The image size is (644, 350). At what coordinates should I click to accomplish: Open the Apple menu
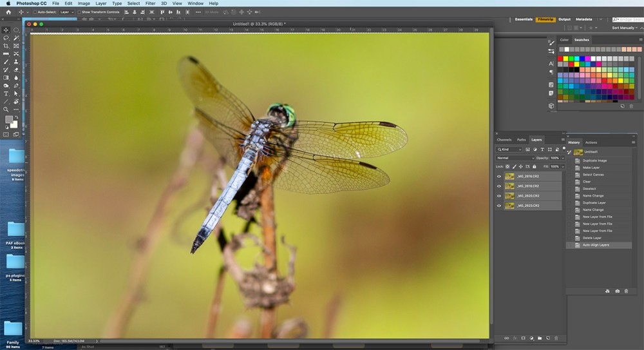8,3
